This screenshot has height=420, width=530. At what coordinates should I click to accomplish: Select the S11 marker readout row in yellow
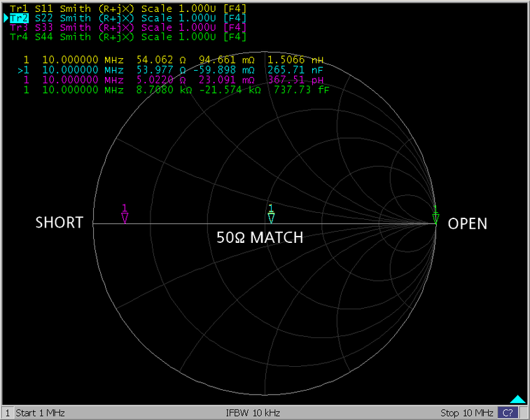point(174,60)
